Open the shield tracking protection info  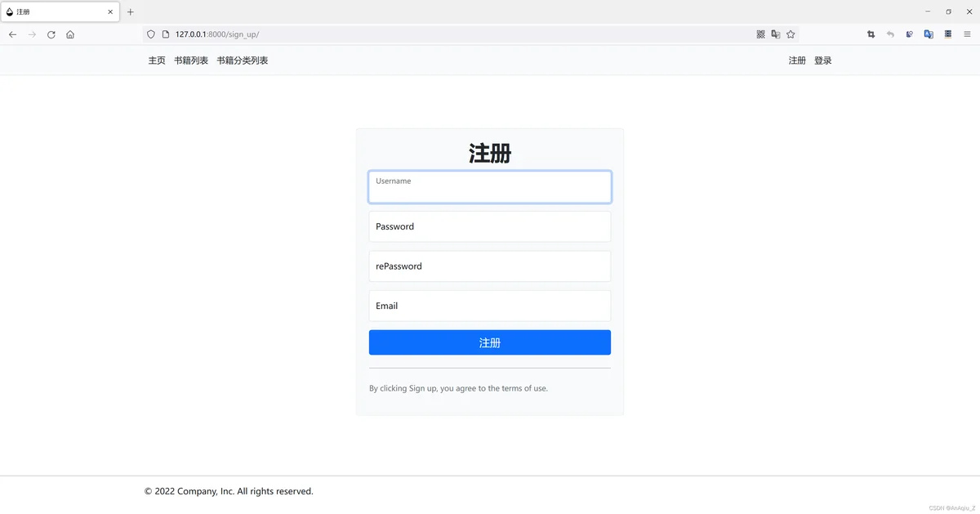[150, 34]
